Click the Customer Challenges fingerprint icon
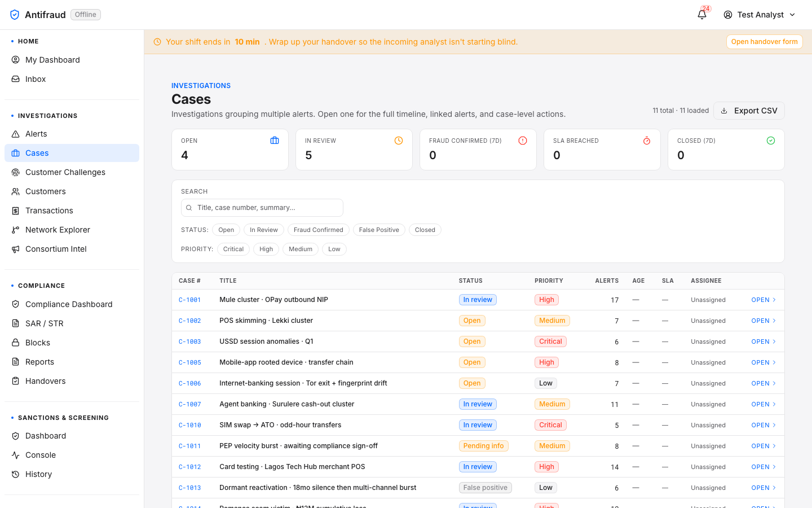This screenshot has width=812, height=508. (x=16, y=172)
